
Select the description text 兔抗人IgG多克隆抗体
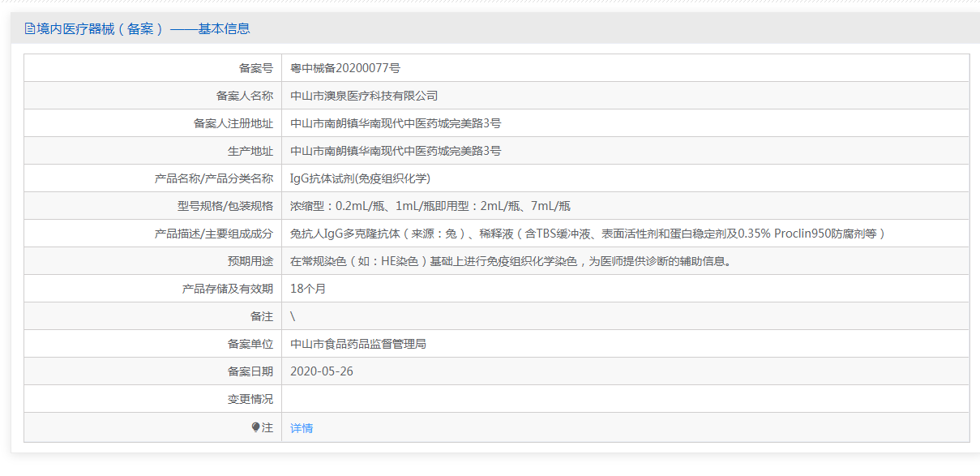344,234
